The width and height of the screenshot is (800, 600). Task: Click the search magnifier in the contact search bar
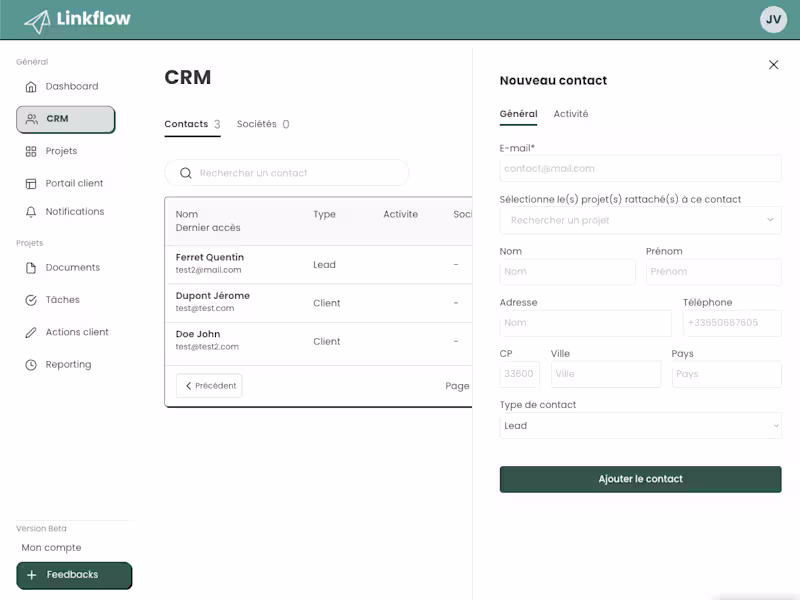coord(186,173)
